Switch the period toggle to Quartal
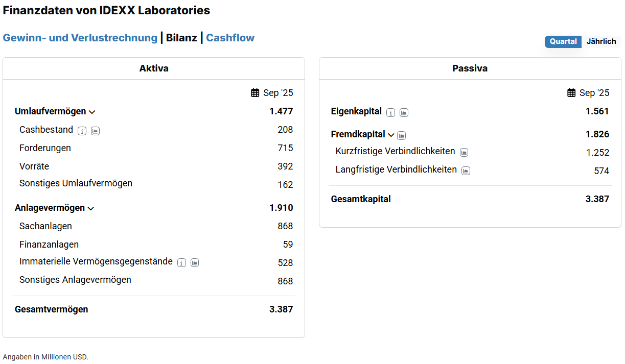Screen dimensions: 625x364 click(x=563, y=41)
